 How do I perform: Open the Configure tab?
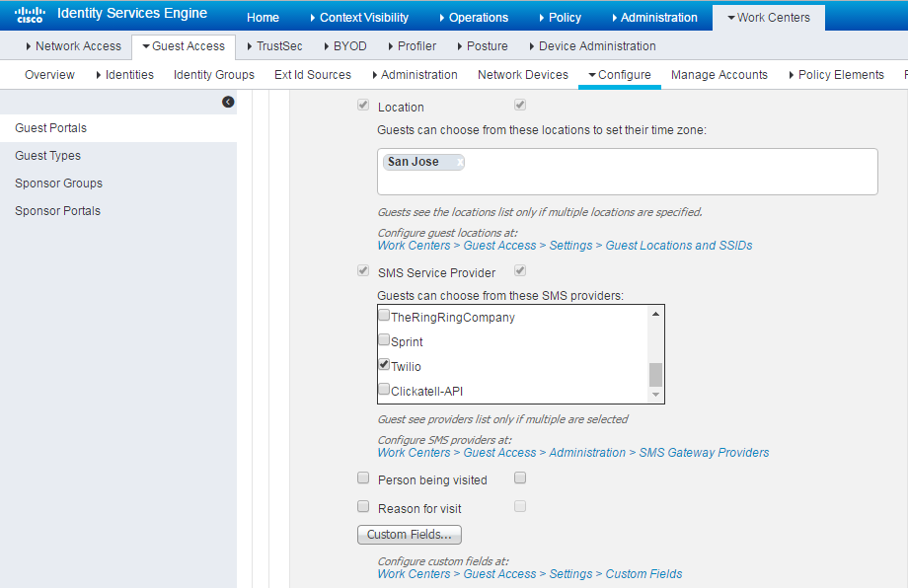620,75
